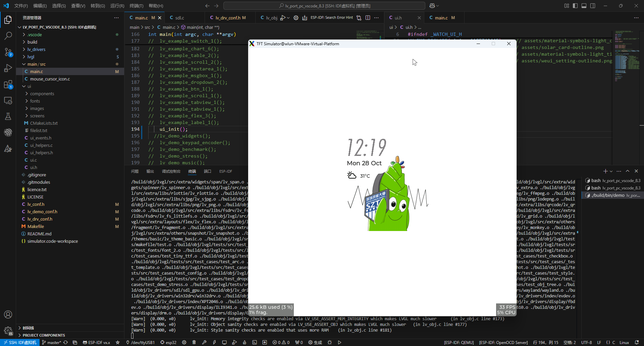This screenshot has width=644, height=346.
Task: Click the ESP-IDF build wrench icon
Action: (204, 342)
